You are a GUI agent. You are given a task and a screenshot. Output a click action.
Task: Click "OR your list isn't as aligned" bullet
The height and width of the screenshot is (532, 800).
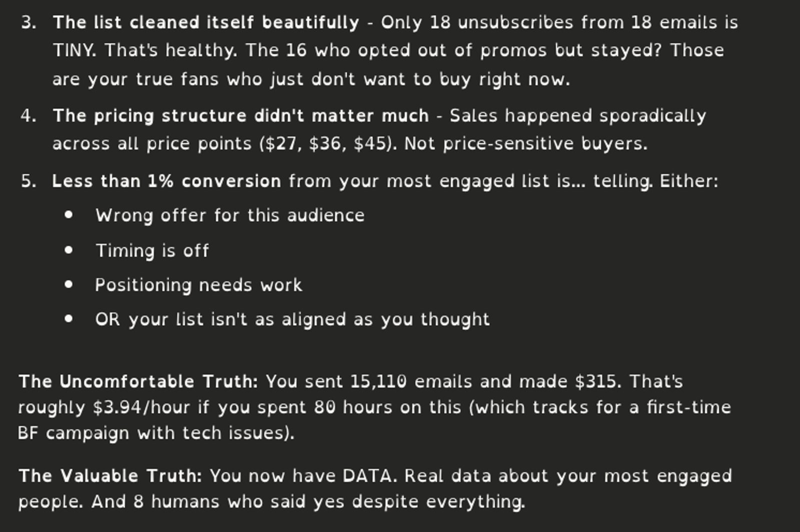click(292, 320)
